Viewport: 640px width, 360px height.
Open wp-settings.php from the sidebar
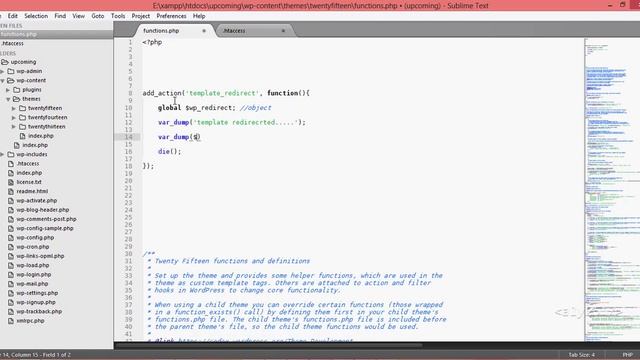click(37, 293)
